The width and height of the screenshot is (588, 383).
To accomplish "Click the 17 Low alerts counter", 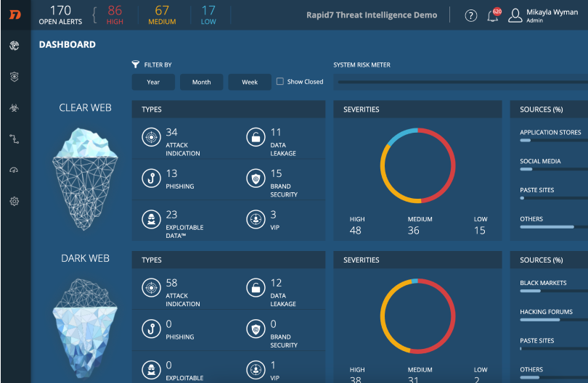I will click(208, 15).
